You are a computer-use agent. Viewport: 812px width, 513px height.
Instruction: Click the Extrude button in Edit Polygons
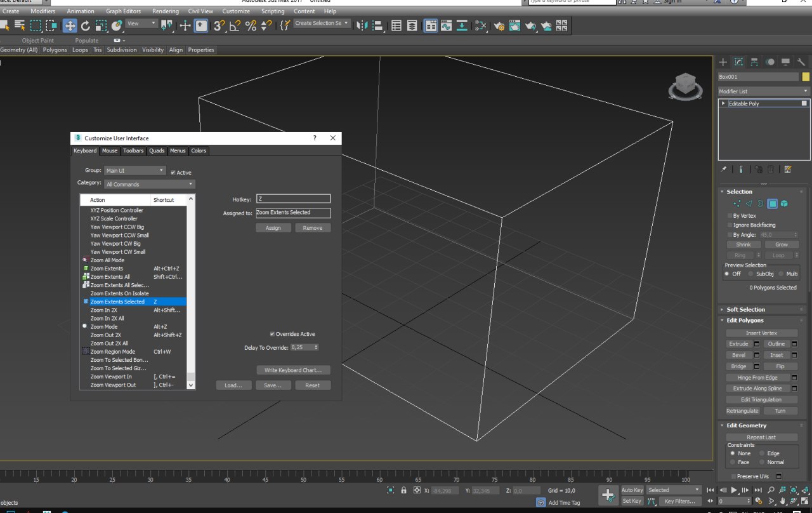[x=738, y=344]
